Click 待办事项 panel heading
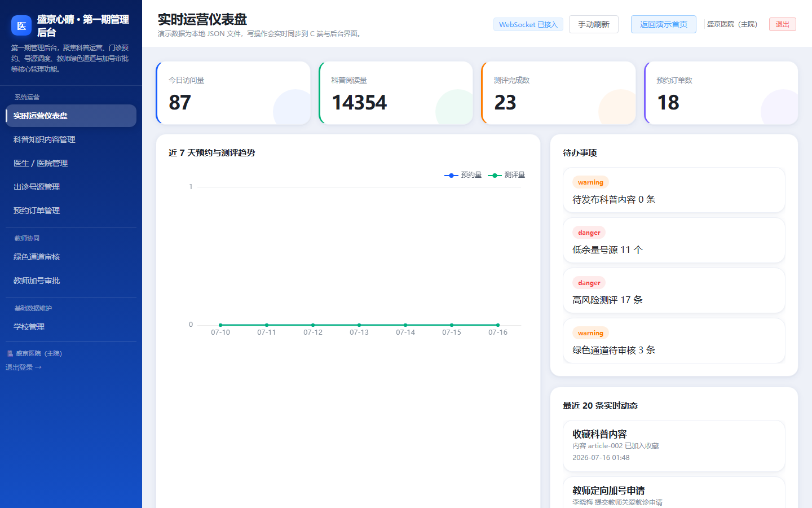812x508 pixels. click(580, 153)
